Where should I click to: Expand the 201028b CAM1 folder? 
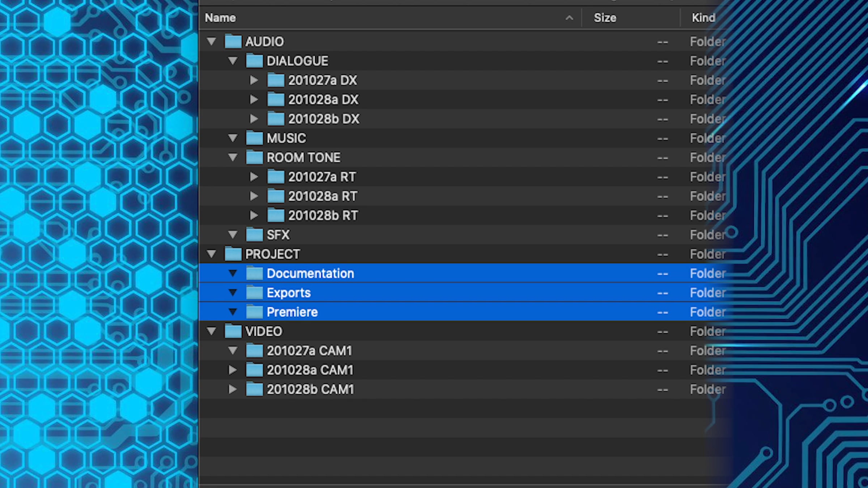pos(233,389)
